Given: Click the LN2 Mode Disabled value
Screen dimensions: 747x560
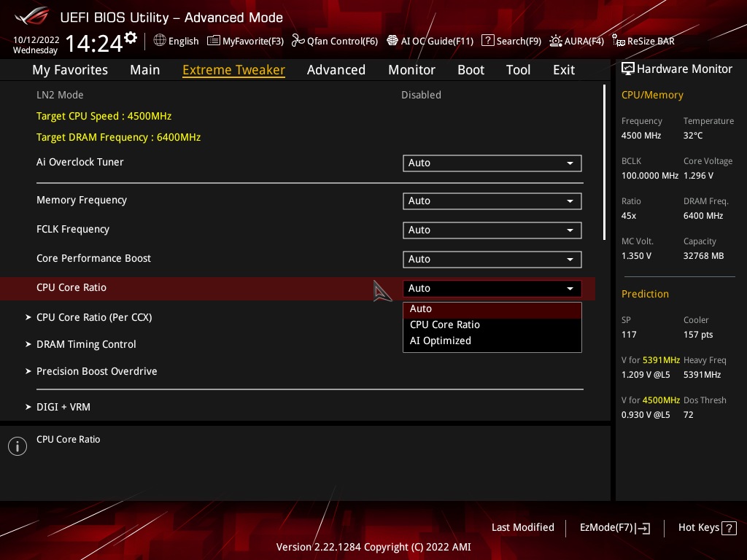Looking at the screenshot, I should click(x=421, y=95).
